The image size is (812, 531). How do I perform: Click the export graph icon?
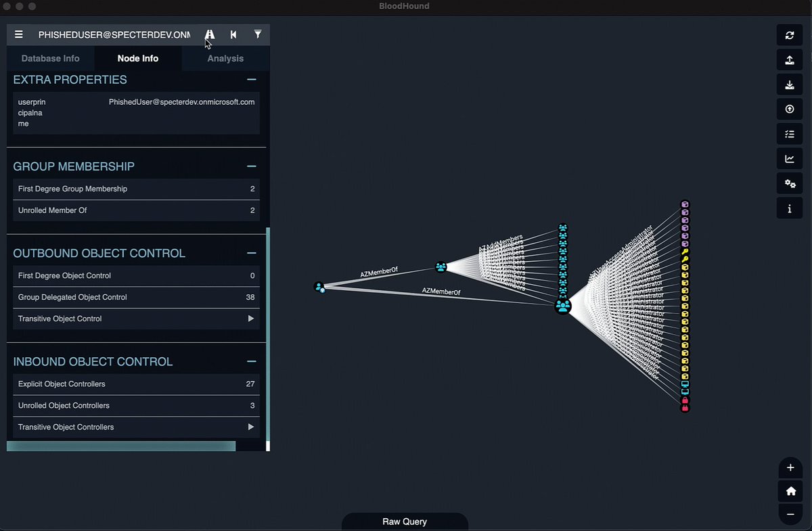[790, 60]
